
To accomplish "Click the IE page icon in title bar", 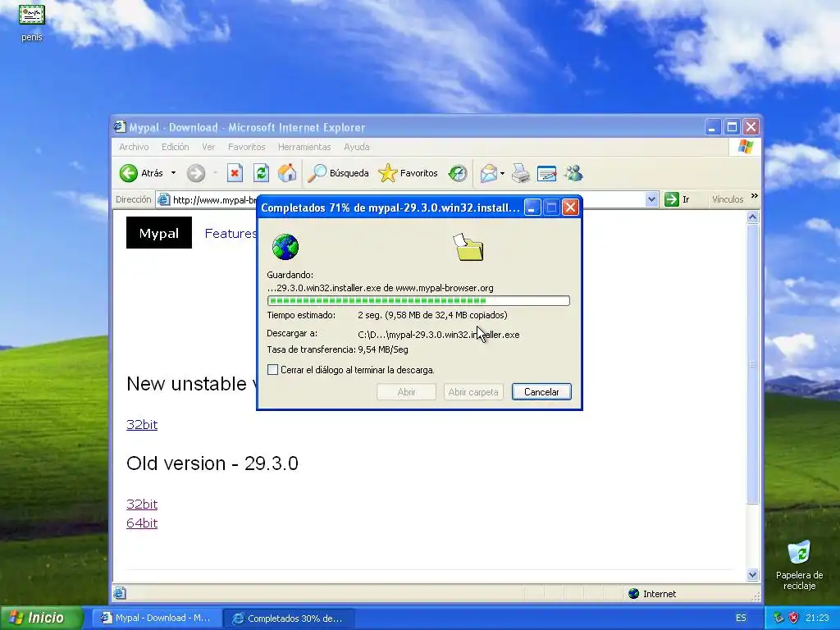I will point(120,126).
